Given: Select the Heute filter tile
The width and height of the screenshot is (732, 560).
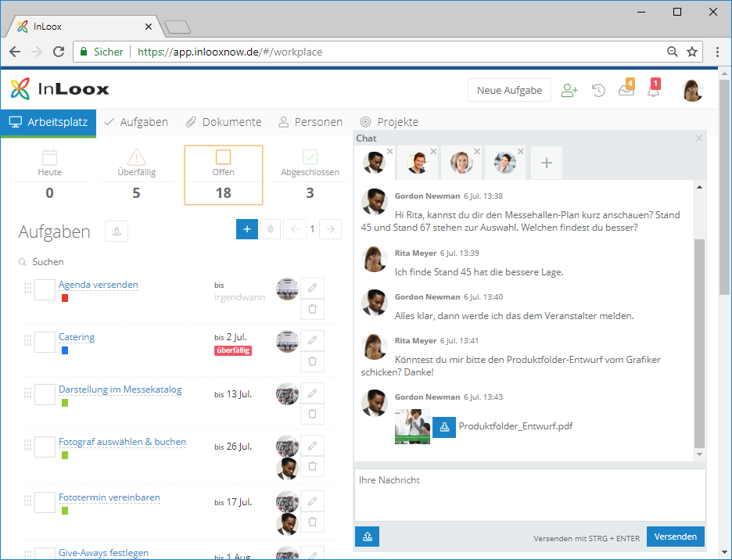Looking at the screenshot, I should tap(49, 175).
